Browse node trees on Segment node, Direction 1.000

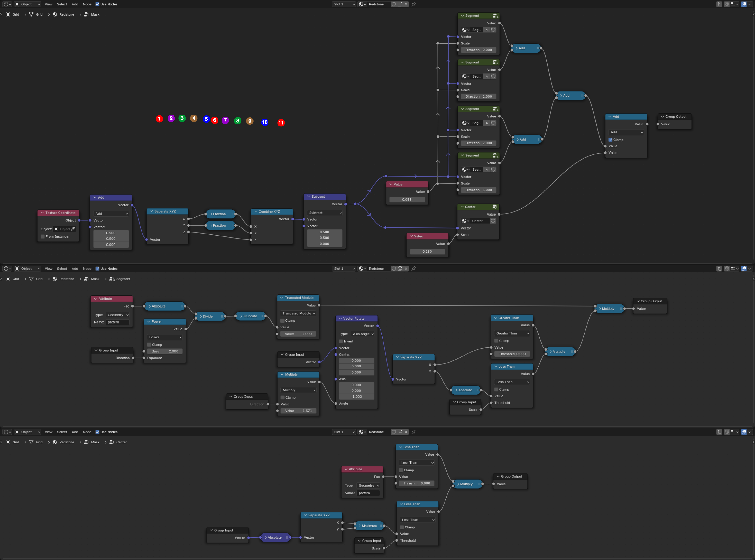[466, 76]
